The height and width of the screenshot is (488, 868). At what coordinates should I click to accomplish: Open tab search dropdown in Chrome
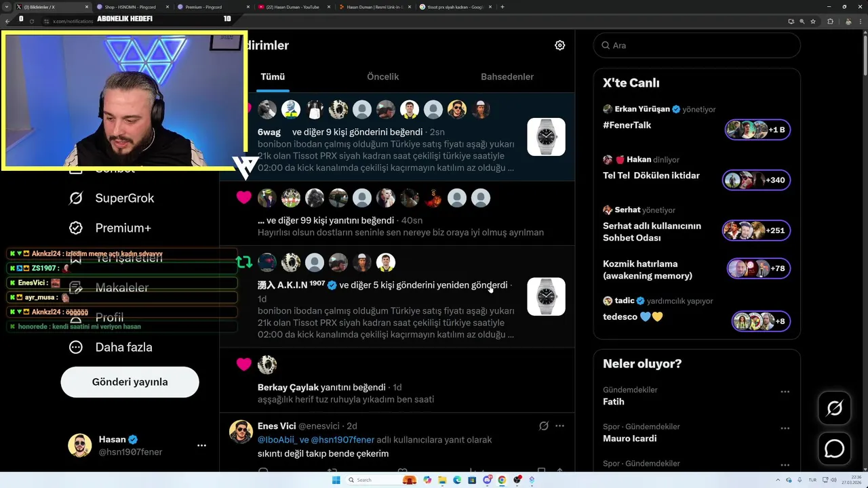[8, 7]
